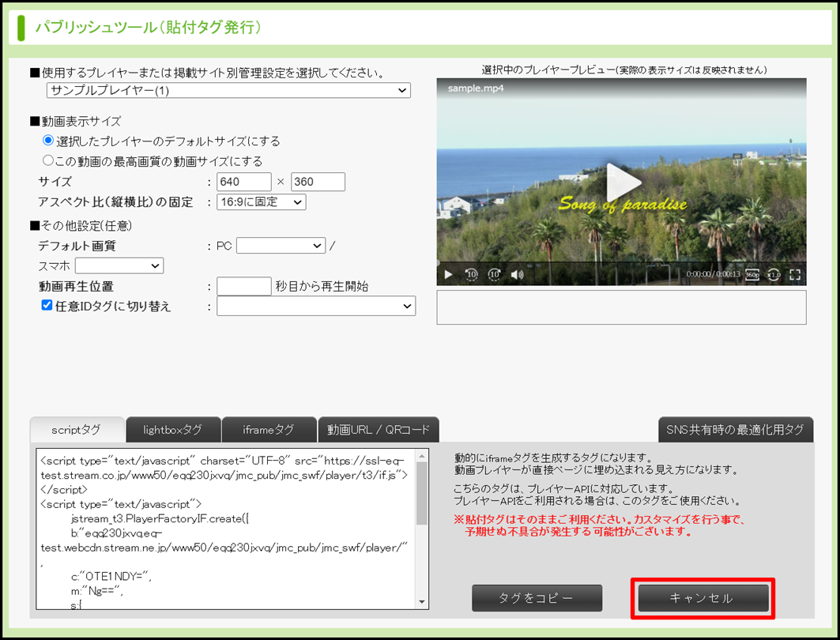Viewport: 840px width, 640px height.
Task: Open the PC default quality dropdown
Action: (281, 245)
